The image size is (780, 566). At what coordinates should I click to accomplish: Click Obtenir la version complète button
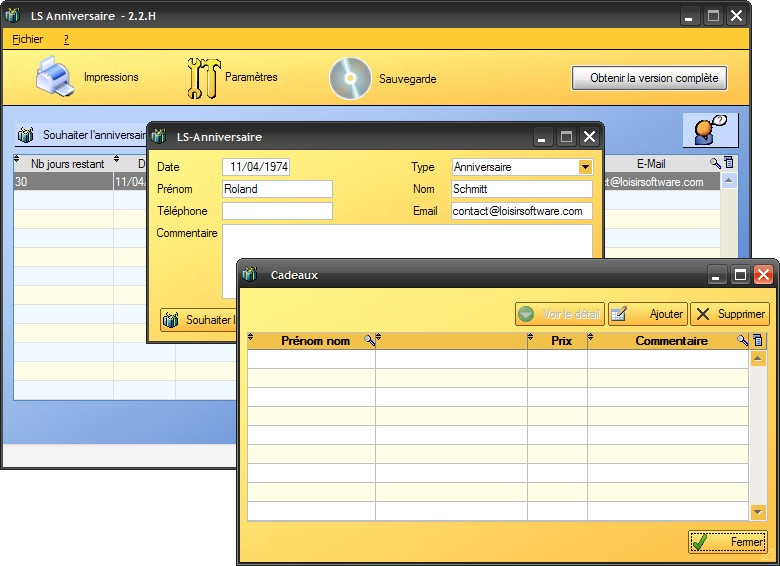coord(649,78)
